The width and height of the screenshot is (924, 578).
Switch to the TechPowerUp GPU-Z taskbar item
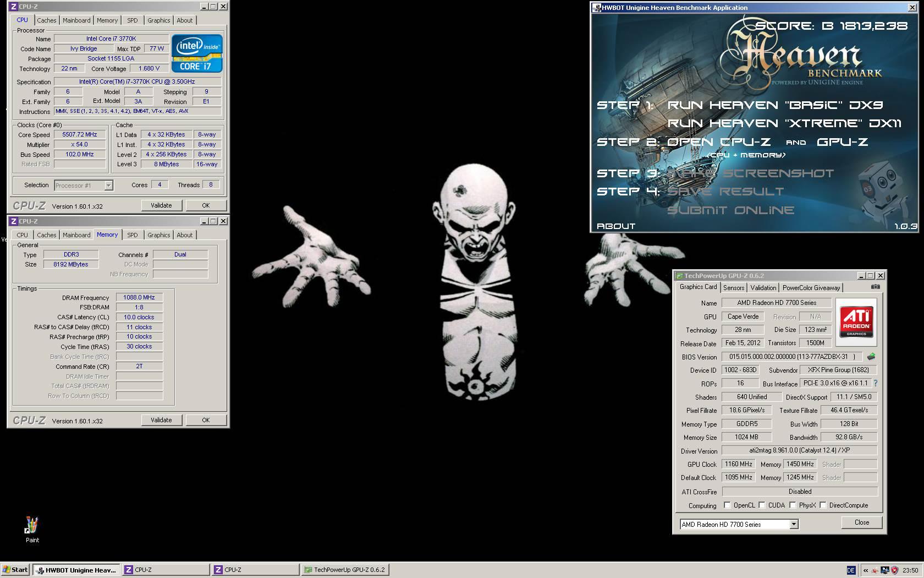(345, 570)
